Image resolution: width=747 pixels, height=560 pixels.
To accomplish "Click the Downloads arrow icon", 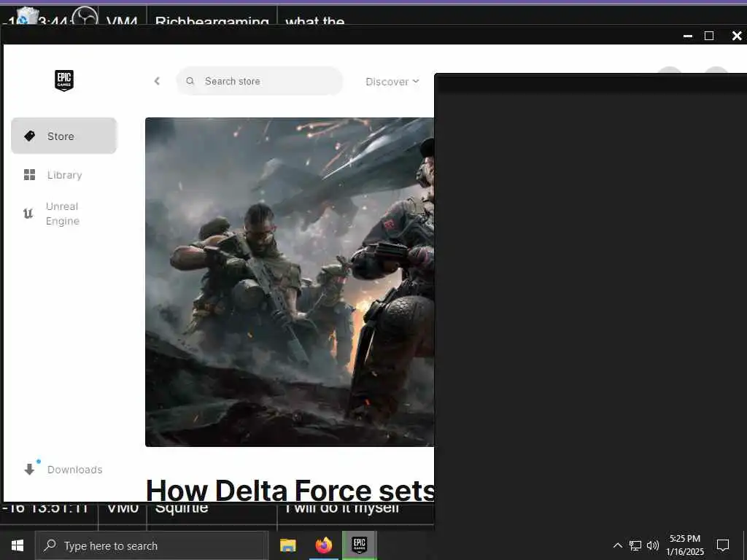I will (x=29, y=469).
